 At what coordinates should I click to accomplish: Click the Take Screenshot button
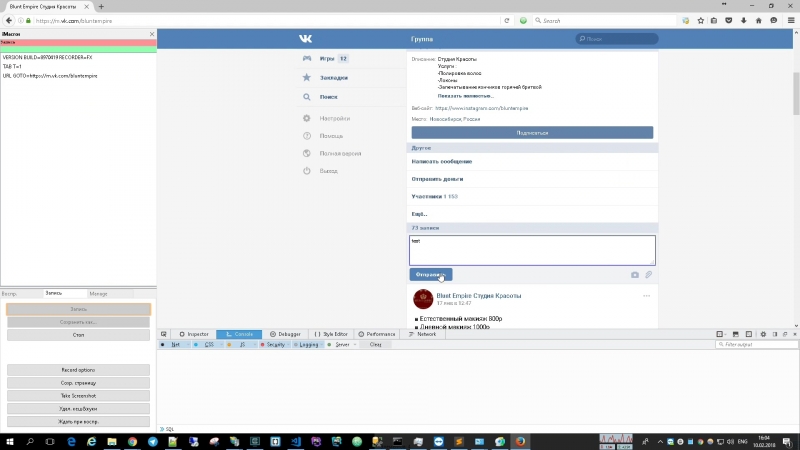(x=79, y=396)
